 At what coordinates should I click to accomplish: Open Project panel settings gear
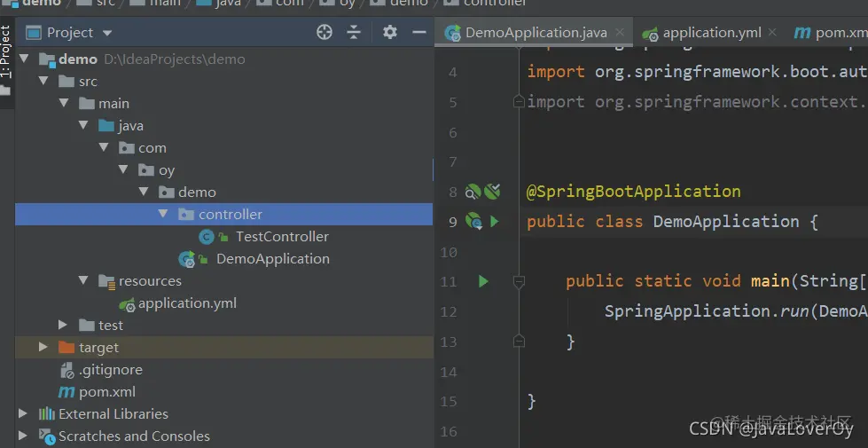390,32
